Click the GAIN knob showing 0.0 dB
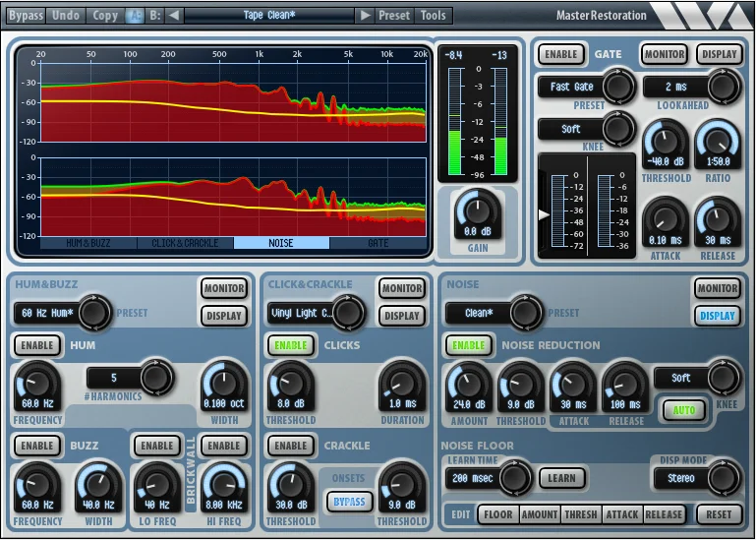Image resolution: width=756 pixels, height=540 pixels. tap(478, 210)
